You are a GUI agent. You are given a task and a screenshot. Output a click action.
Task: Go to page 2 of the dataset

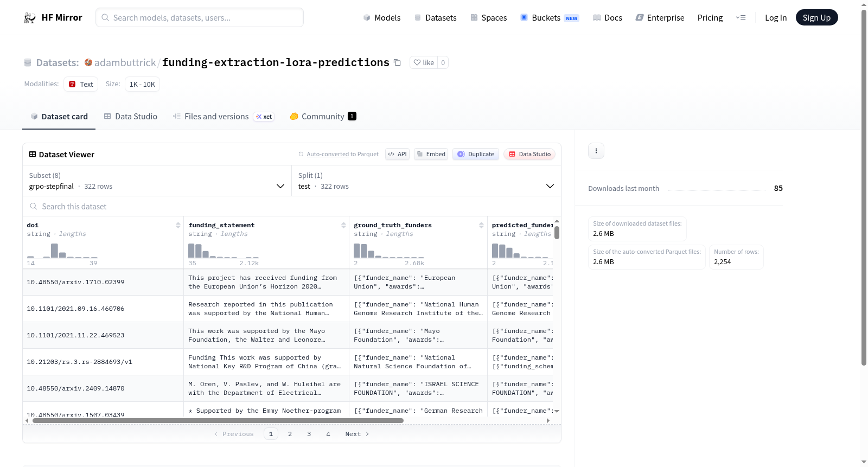click(290, 434)
